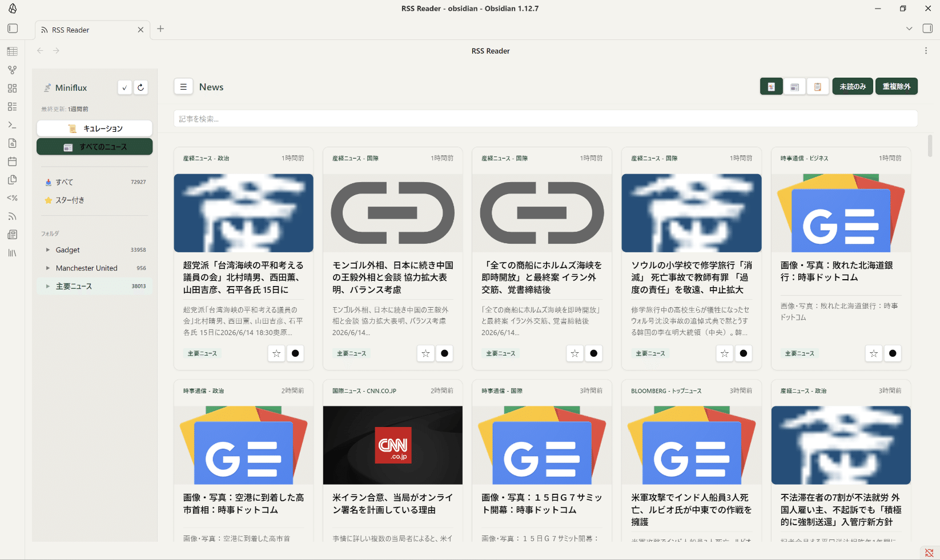Click the Miniflux header label
Image resolution: width=940 pixels, height=560 pixels.
[x=71, y=88]
